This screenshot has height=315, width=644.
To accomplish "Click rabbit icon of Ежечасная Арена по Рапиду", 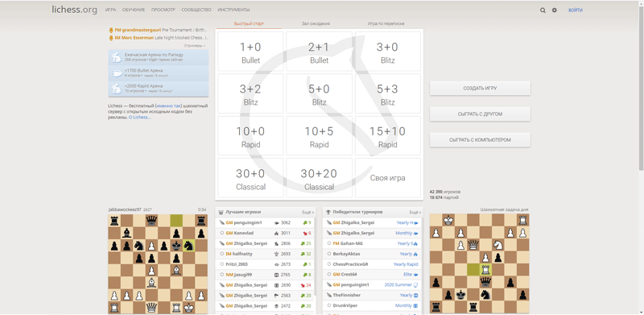I will pos(117,57).
